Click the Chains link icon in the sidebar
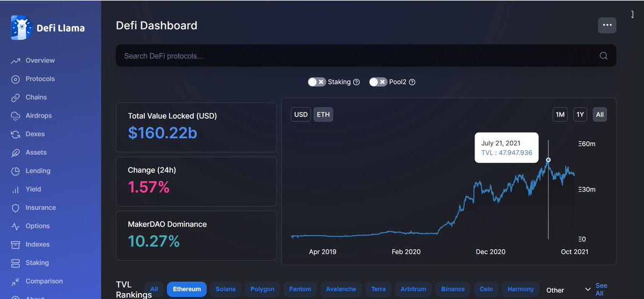 pos(15,98)
